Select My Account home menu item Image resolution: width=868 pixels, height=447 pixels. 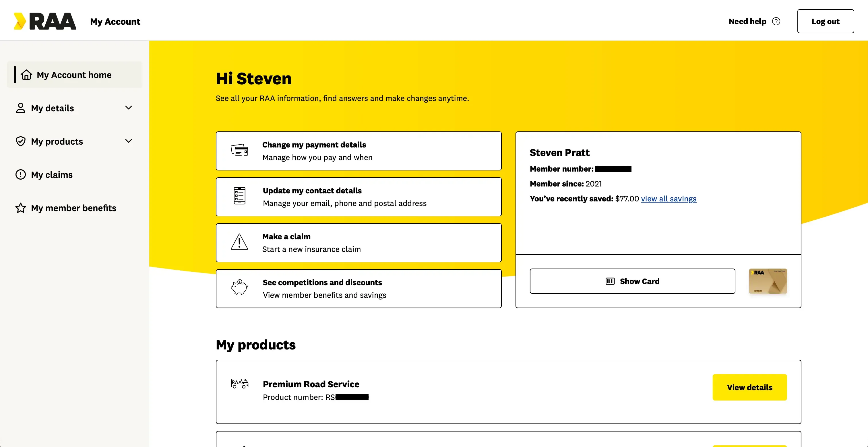(x=74, y=75)
